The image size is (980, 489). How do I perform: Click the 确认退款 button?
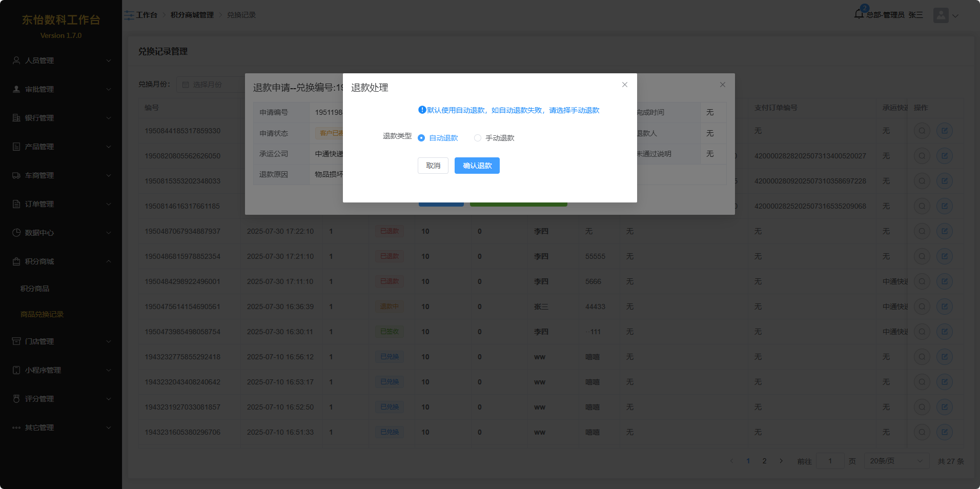(477, 166)
